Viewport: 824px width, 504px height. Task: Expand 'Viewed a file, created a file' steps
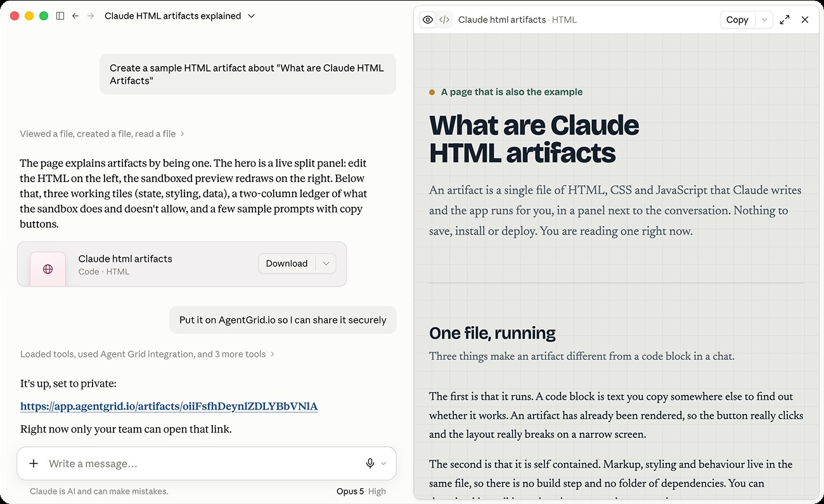click(x=102, y=134)
